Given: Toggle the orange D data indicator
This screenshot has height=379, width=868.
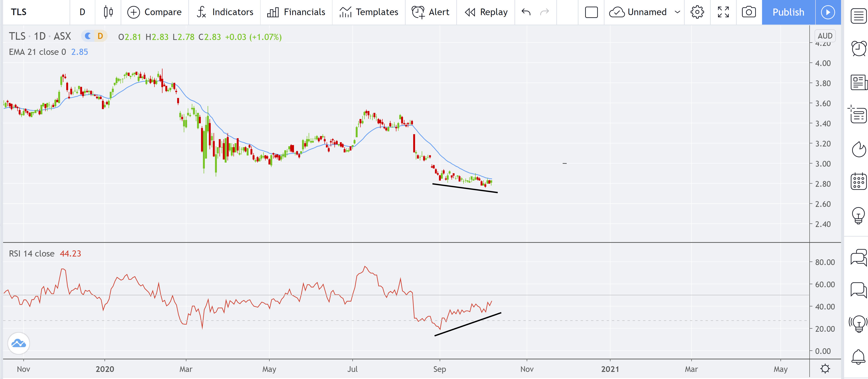Looking at the screenshot, I should [100, 36].
